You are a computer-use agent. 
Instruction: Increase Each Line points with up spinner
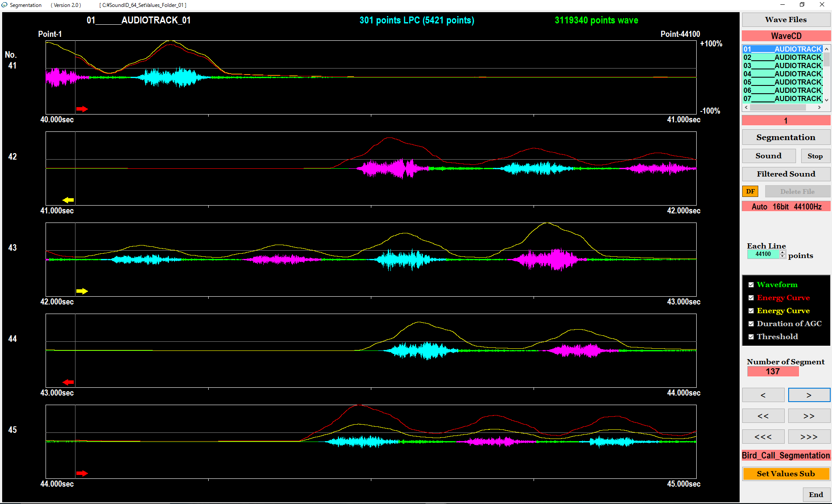(783, 252)
